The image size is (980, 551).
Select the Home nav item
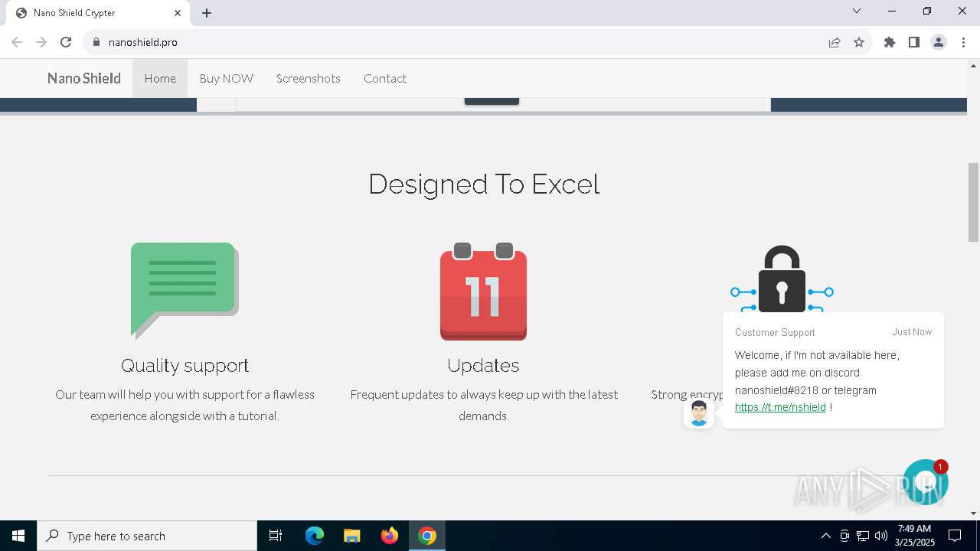click(x=160, y=78)
